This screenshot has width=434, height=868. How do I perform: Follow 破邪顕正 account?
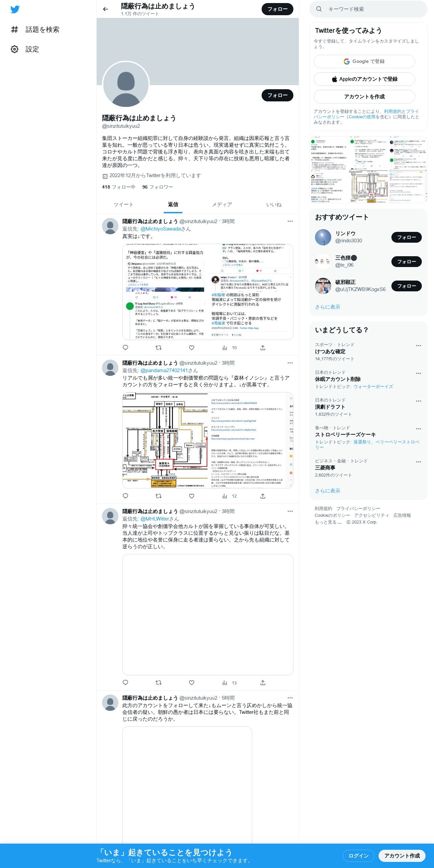point(407,286)
